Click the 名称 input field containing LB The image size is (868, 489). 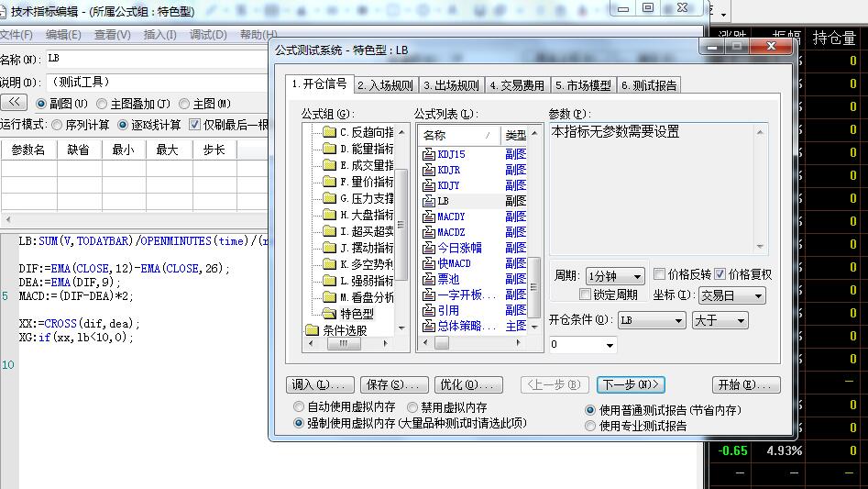[x=156, y=59]
